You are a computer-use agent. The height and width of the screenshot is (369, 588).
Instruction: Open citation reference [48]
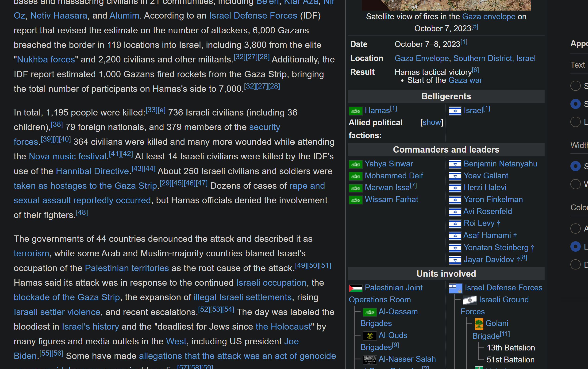(82, 213)
